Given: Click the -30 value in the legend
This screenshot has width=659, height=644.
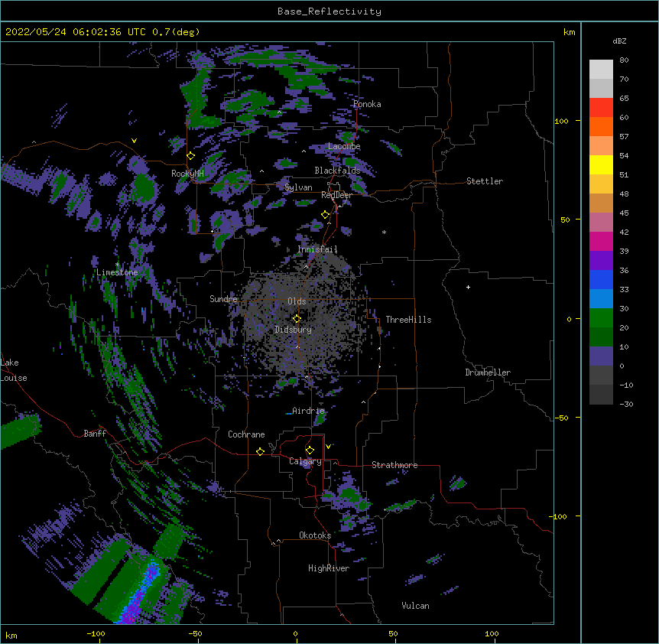Looking at the screenshot, I should 626,405.
